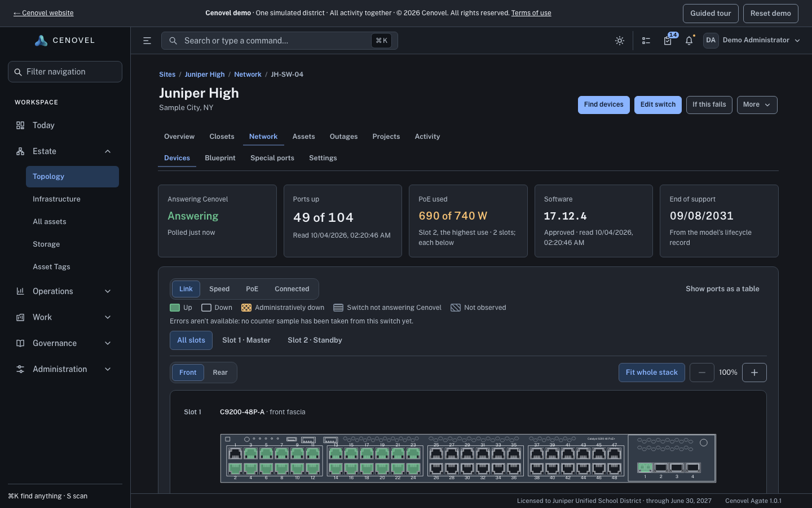Open the Demo Administrator account dropdown chevron
The image size is (812, 508).
(797, 41)
